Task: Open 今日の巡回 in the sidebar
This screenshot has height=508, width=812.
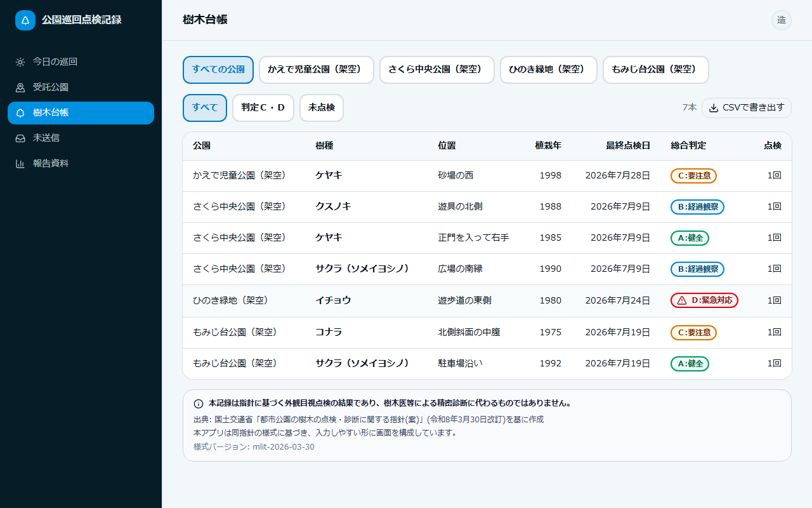Action: (81, 62)
